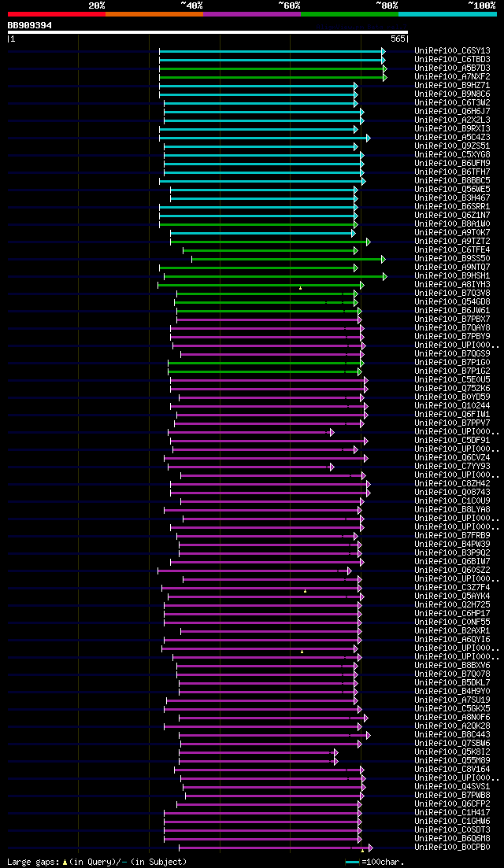This screenshot has height=868, width=504.
Task: Select the UniRef100_A7NXF2 label
Action: (x=452, y=76)
